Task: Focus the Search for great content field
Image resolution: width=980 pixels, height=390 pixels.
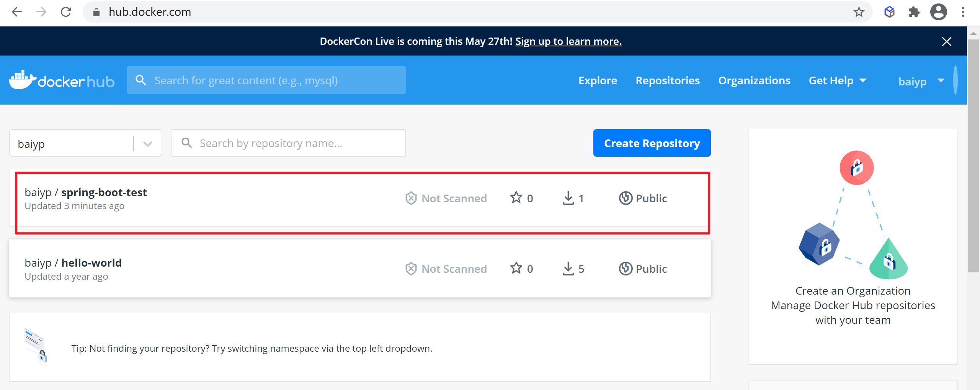Action: (x=266, y=80)
